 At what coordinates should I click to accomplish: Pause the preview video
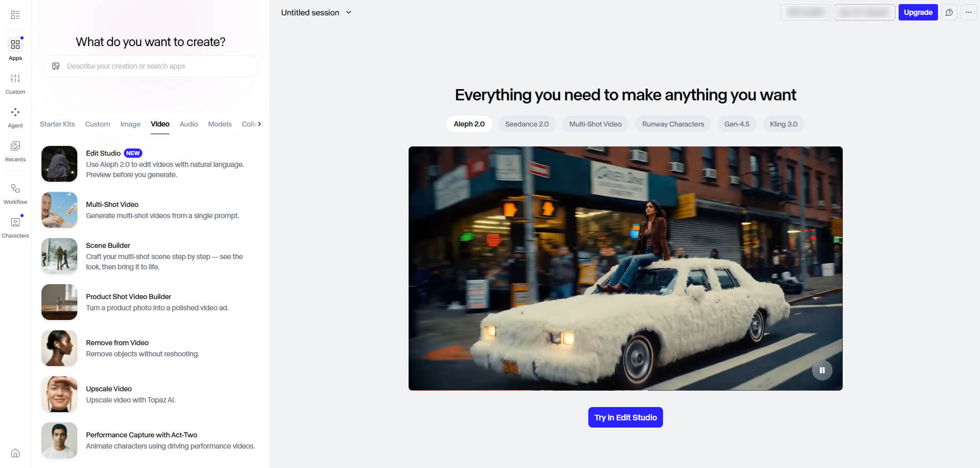(x=822, y=370)
